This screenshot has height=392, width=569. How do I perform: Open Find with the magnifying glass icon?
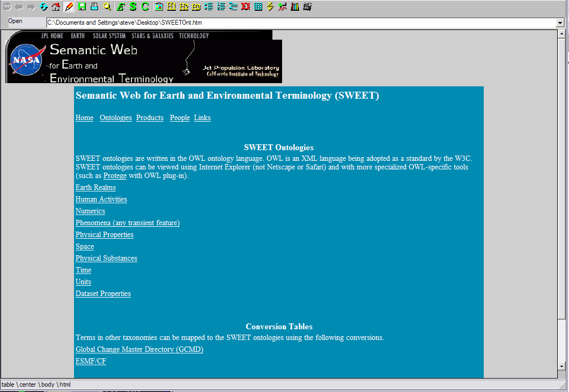coord(107,6)
